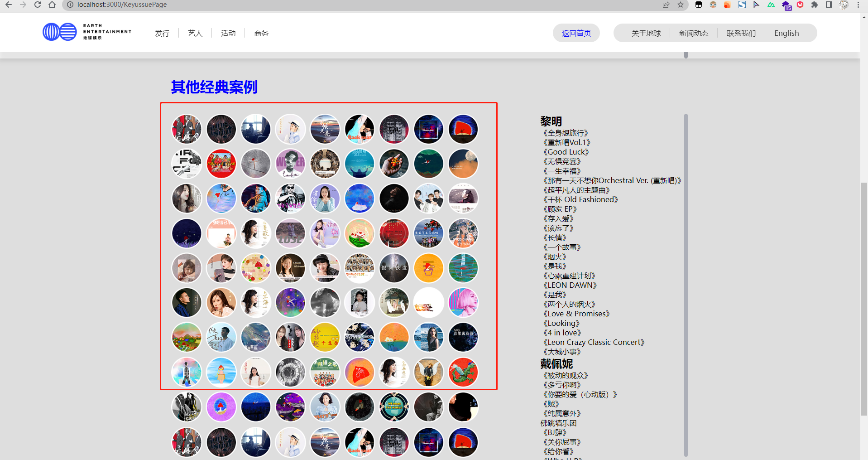Click the 戴佩妮 artist heading
The height and width of the screenshot is (460, 868).
[556, 363]
